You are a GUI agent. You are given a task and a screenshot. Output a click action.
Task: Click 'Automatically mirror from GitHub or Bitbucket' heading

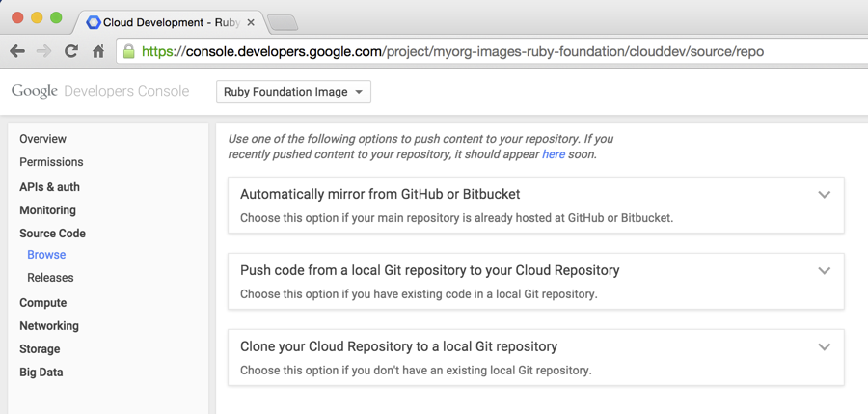(x=380, y=195)
